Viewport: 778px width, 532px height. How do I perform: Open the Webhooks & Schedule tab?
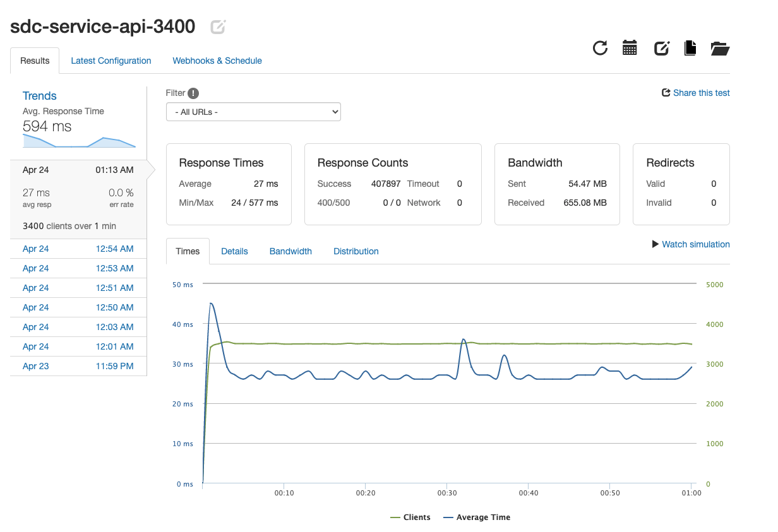(x=217, y=61)
